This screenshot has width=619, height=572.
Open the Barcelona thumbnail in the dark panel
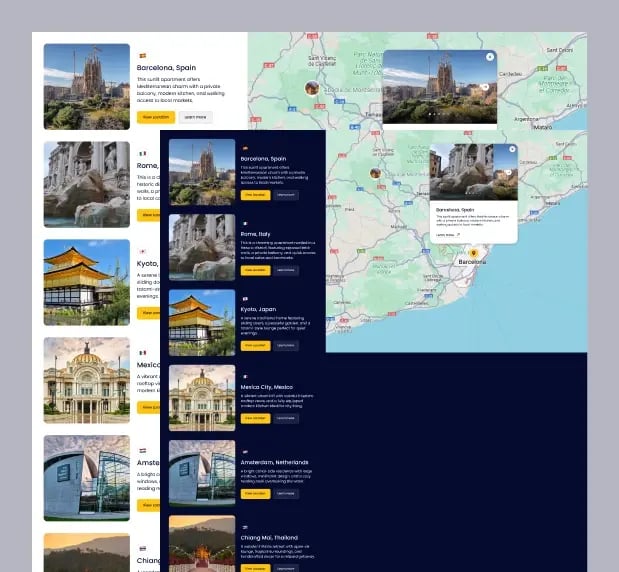click(x=202, y=172)
